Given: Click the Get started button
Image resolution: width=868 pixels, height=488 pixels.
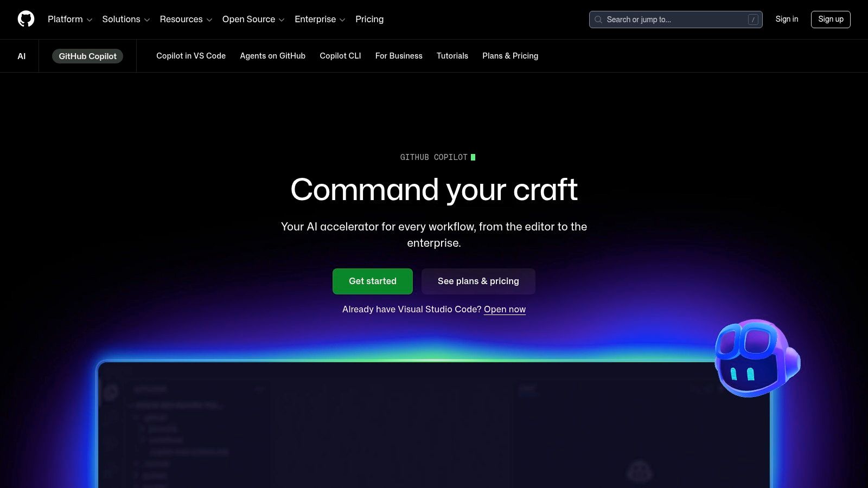Looking at the screenshot, I should (x=372, y=281).
